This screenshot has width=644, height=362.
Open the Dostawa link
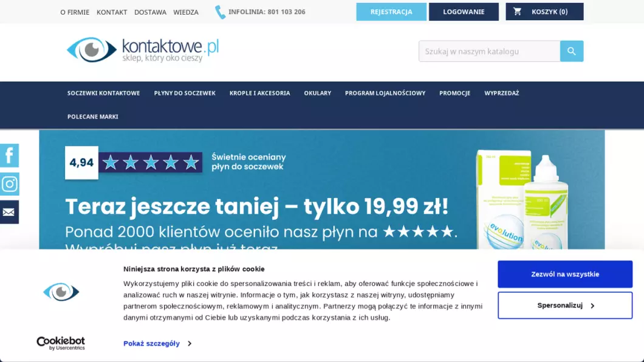(150, 12)
